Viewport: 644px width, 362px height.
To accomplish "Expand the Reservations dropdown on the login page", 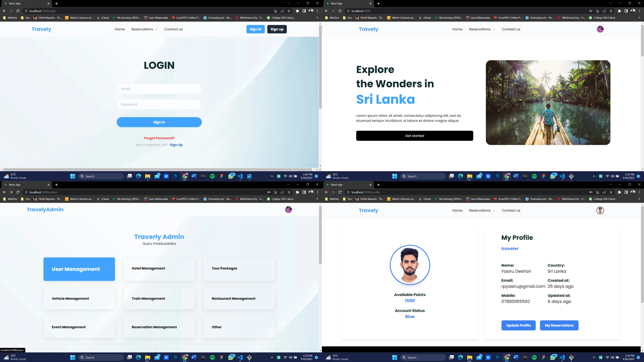I will tap(144, 29).
